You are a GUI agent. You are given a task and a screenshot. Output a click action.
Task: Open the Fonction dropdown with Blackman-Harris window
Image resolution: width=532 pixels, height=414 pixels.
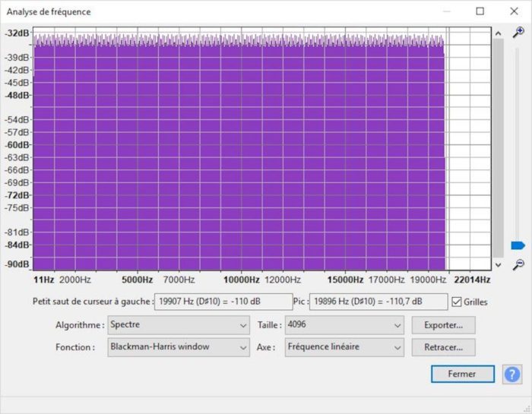[179, 347]
